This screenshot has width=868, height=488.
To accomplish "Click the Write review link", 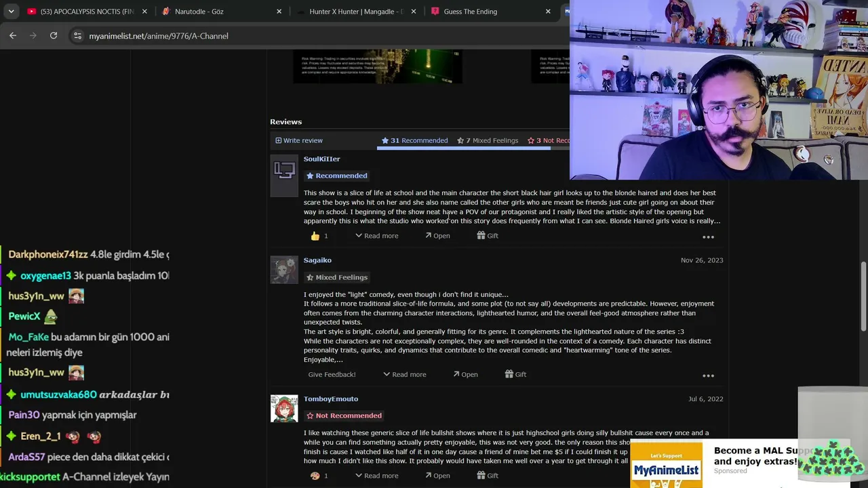I will (299, 140).
